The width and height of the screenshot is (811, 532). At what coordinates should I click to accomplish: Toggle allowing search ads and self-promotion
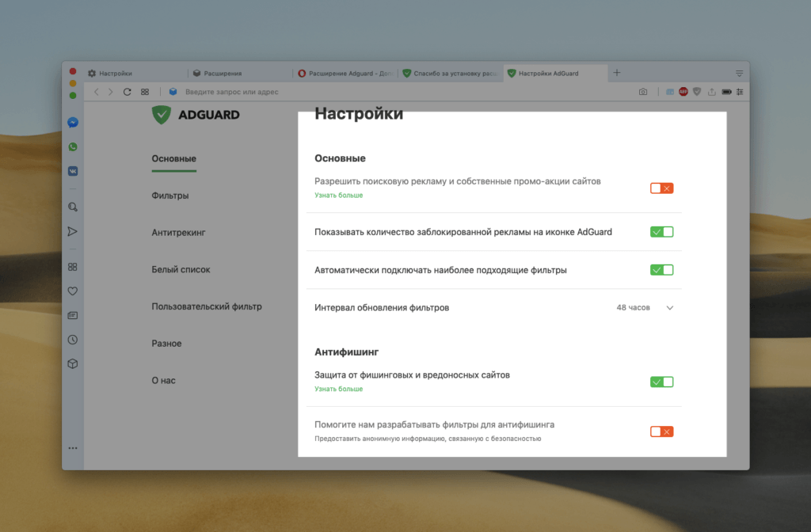[x=661, y=188]
